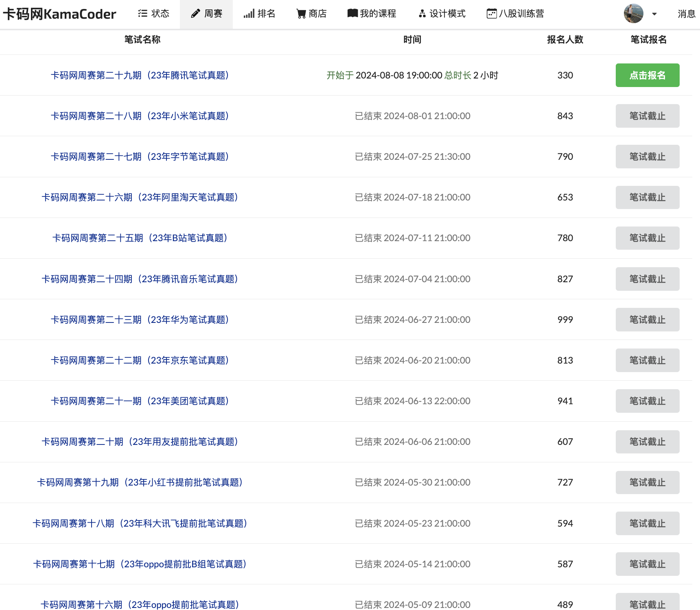700x610 pixels.
Task: Open the 消息 messages menu
Action: 687,14
